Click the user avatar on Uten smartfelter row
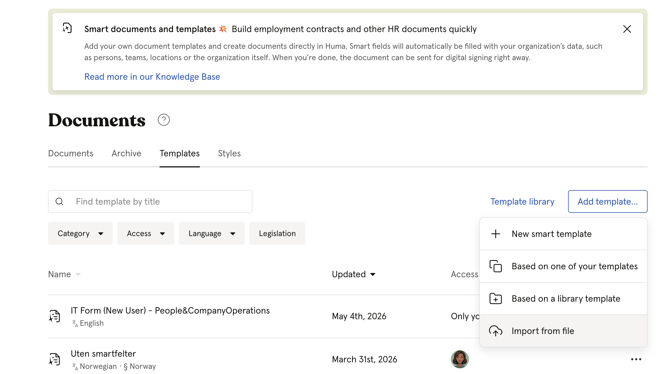The width and height of the screenshot is (670, 374). [460, 359]
